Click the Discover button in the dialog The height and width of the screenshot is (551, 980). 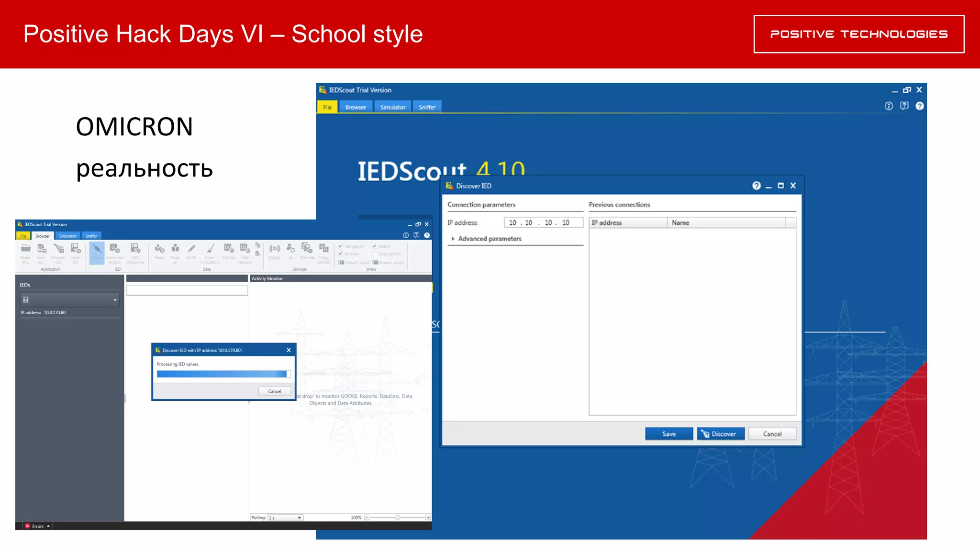[x=721, y=434]
